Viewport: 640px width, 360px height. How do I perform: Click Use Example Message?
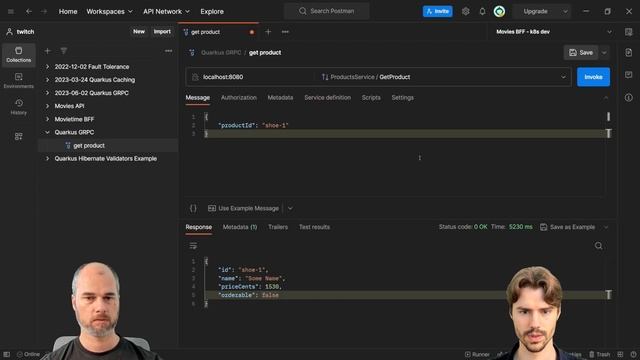click(243, 208)
